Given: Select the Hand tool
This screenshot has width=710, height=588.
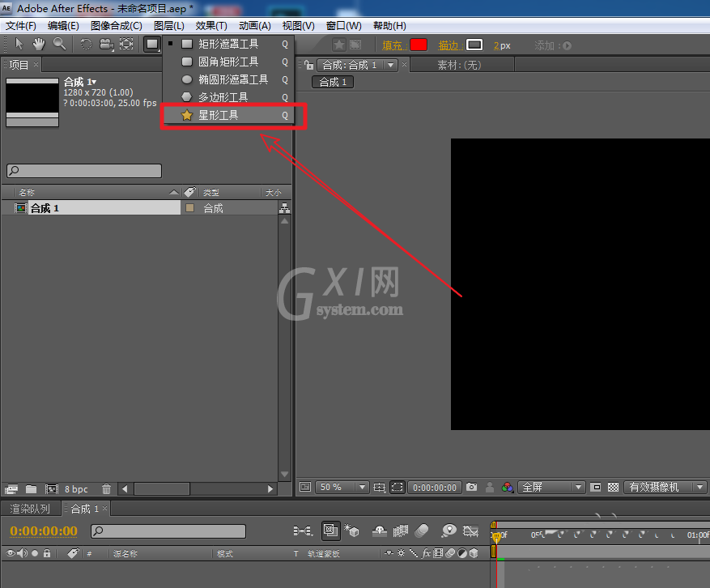Looking at the screenshot, I should pyautogui.click(x=39, y=44).
